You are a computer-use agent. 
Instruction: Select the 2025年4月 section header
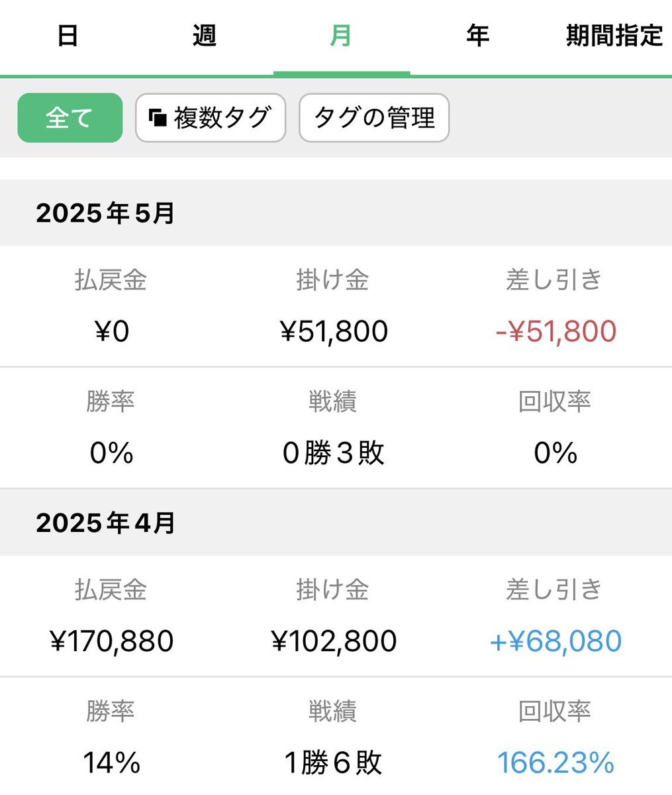[336, 523]
